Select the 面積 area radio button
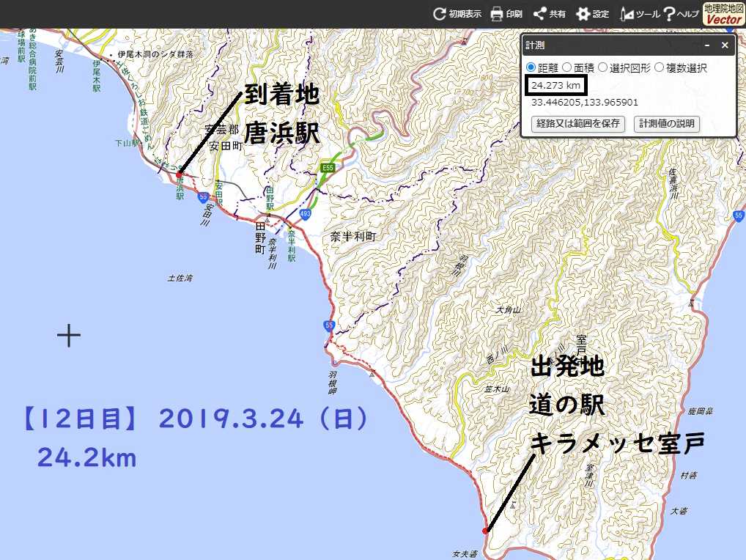Image resolution: width=746 pixels, height=560 pixels. pos(566,67)
